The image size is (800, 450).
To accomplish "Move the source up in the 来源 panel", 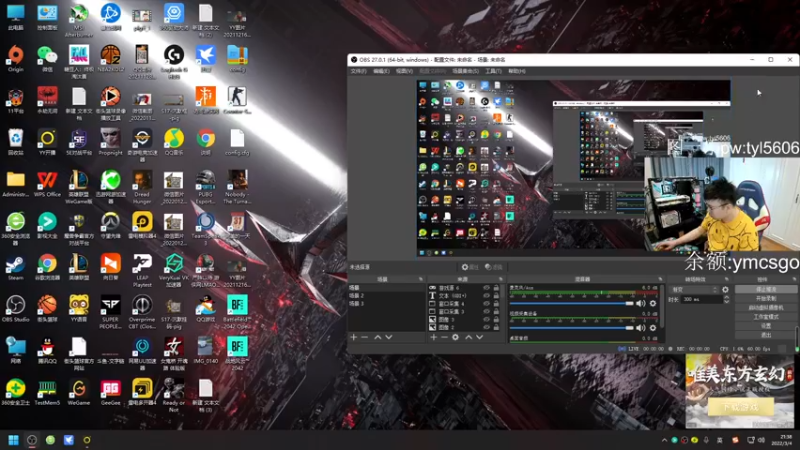I will [x=469, y=337].
